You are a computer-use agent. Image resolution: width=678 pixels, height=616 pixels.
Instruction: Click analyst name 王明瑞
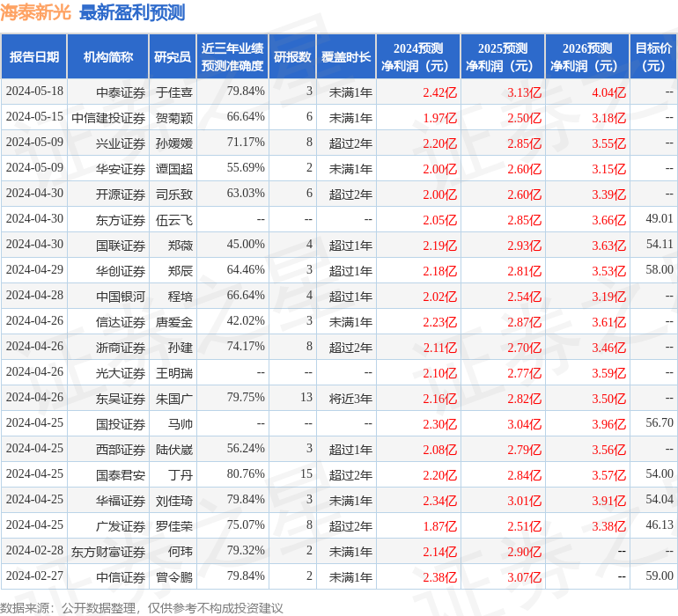174,372
